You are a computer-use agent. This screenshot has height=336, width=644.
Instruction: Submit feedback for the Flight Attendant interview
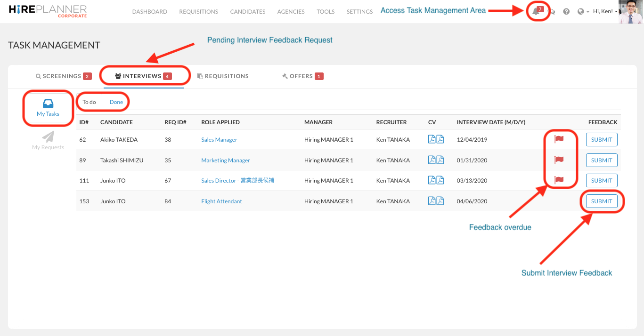tap(602, 201)
